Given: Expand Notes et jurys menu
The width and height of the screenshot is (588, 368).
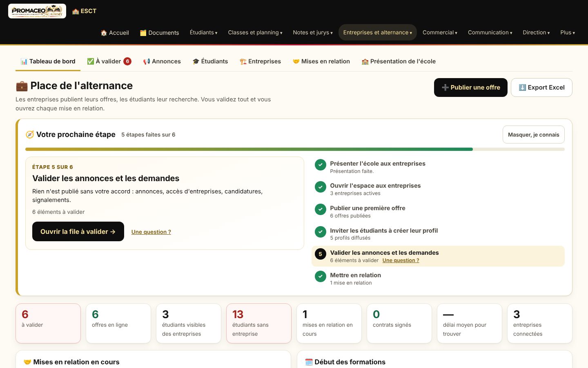Looking at the screenshot, I should [x=313, y=32].
